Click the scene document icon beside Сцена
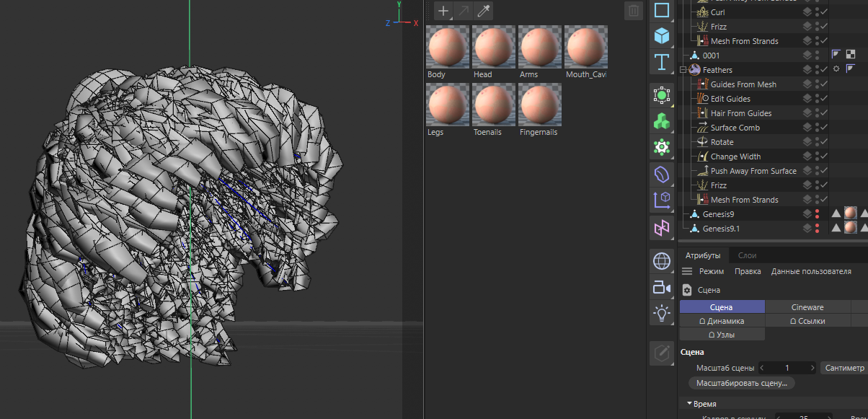 point(687,290)
